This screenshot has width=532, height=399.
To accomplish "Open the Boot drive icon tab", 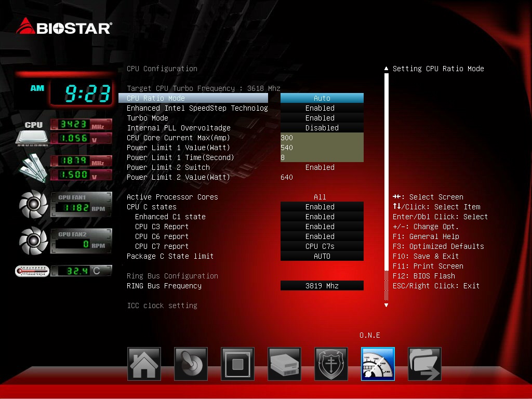I will coord(284,364).
